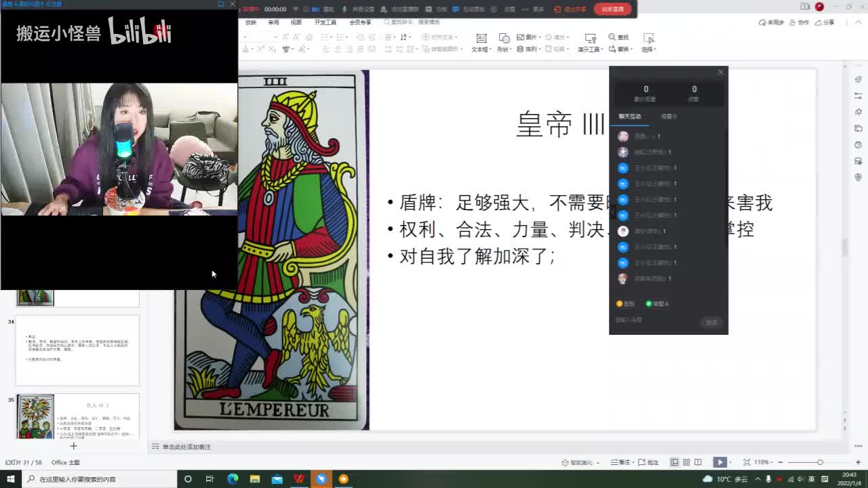Open the 排列 arrange dropdown
The height and width of the screenshot is (488, 868).
coord(530,49)
